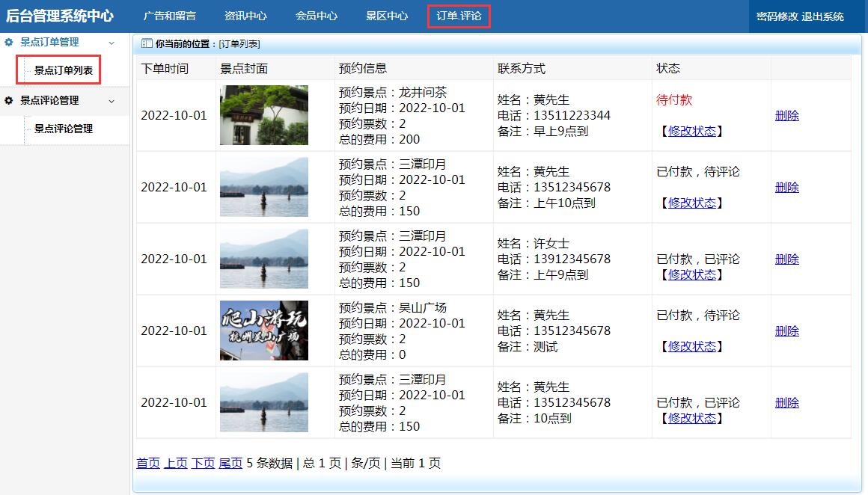Image resolution: width=868 pixels, height=495 pixels.
Task: Click red 待付款 status text
Action: pyautogui.click(x=673, y=100)
